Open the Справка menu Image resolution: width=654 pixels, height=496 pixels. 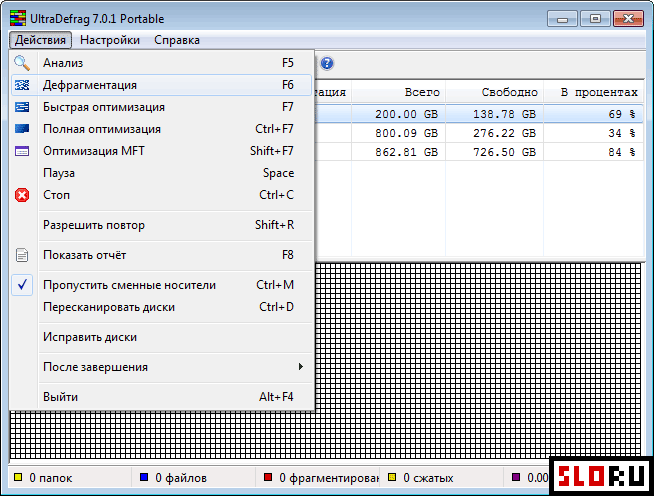pyautogui.click(x=177, y=40)
